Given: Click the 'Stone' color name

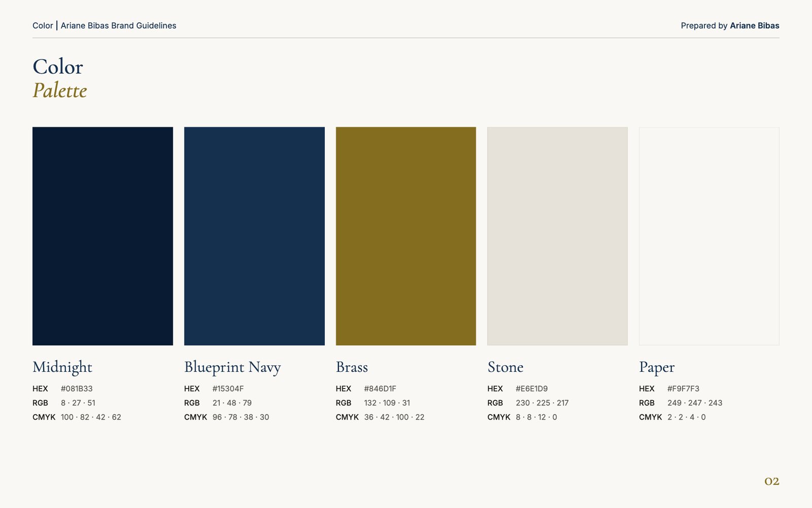Looking at the screenshot, I should [505, 367].
